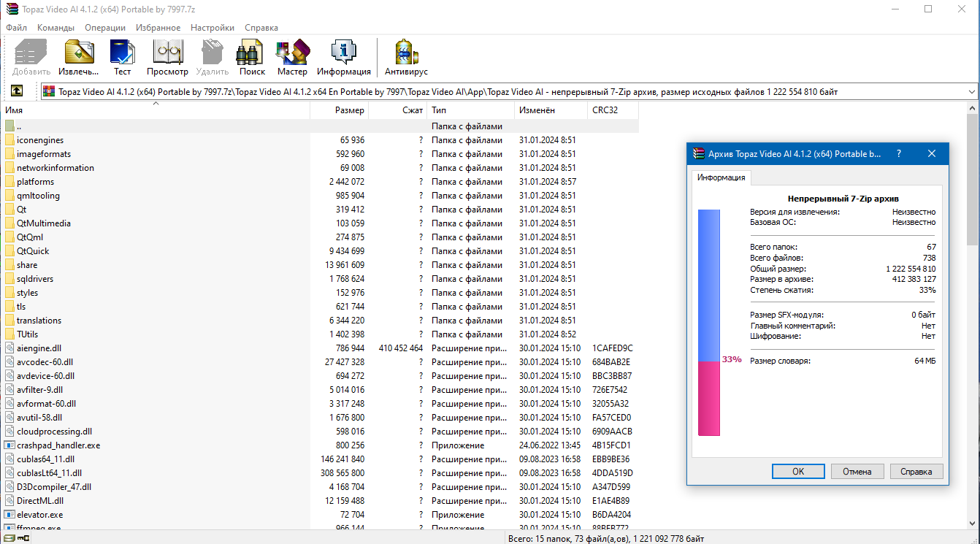Sort by the CRC32 column header
The width and height of the screenshot is (980, 544).
pos(609,110)
